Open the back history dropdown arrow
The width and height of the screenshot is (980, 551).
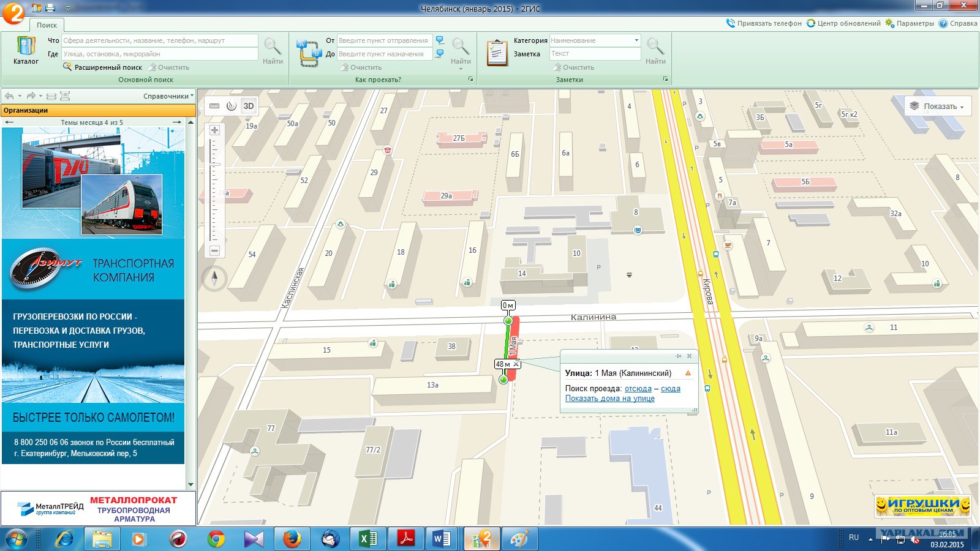[x=20, y=96]
